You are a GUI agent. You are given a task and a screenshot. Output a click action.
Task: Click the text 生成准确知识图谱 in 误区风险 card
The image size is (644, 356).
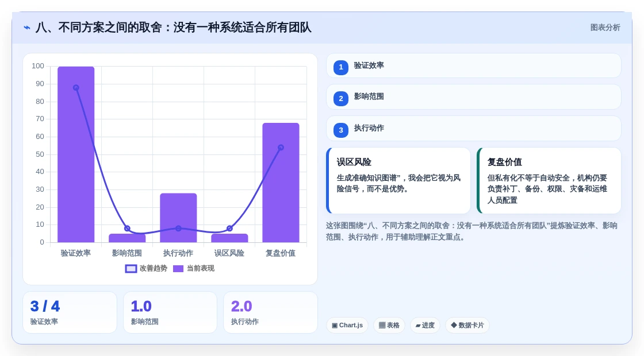[367, 177]
